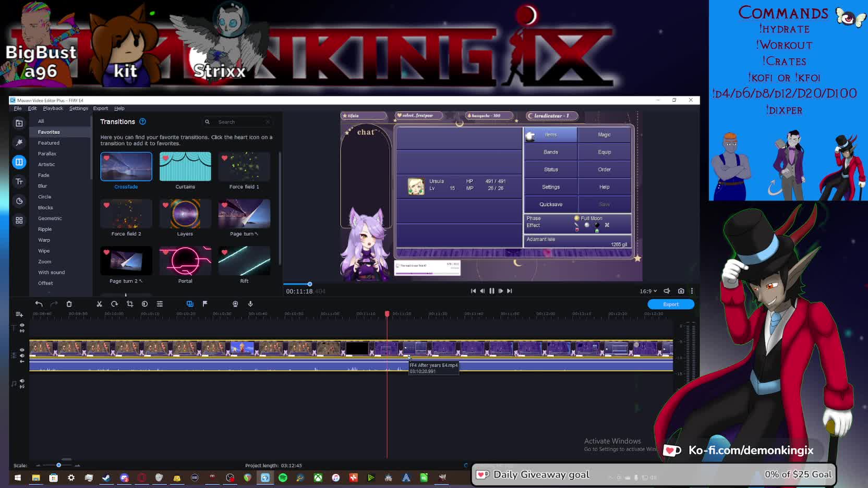This screenshot has width=868, height=488.
Task: Unfavorite the Crossfade transition heart
Action: [106, 158]
